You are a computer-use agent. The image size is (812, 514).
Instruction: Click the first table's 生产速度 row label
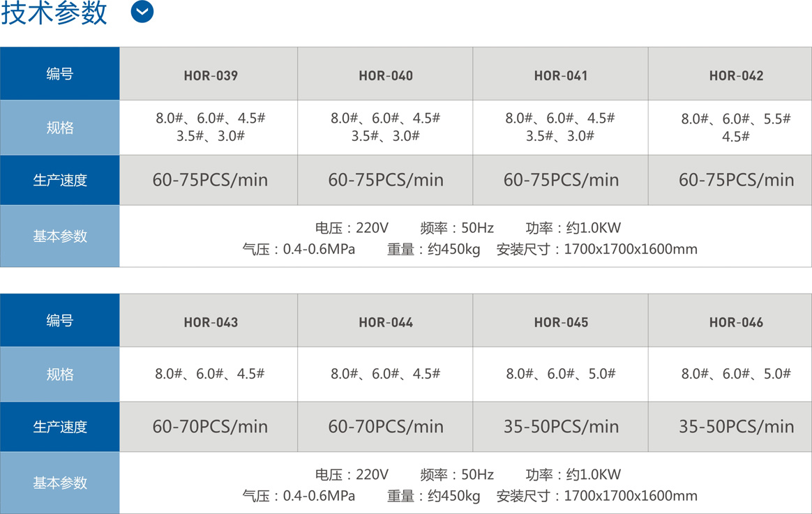(x=60, y=180)
